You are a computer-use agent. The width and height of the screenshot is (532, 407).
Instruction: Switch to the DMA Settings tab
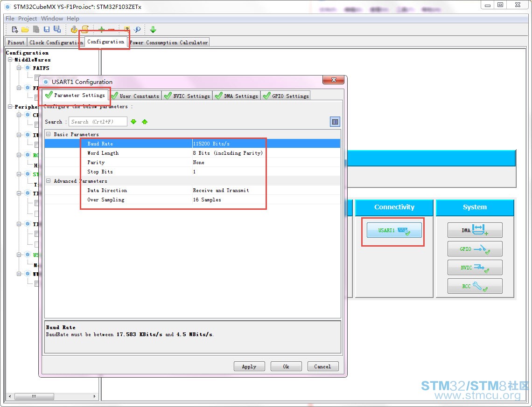(x=237, y=96)
